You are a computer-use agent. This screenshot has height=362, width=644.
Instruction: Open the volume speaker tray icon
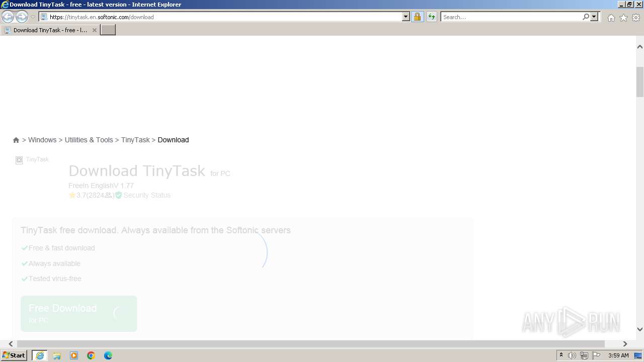click(572, 355)
